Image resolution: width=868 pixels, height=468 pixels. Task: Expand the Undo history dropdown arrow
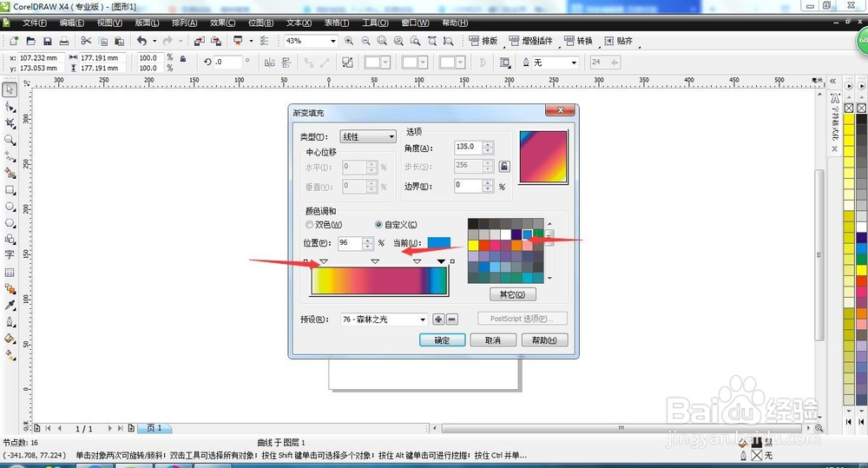155,41
